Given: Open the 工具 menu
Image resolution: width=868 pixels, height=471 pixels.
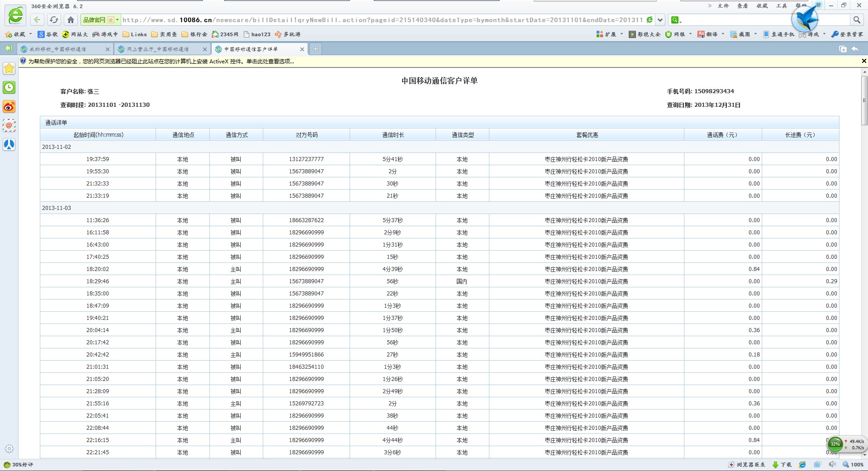Looking at the screenshot, I should 782,6.
